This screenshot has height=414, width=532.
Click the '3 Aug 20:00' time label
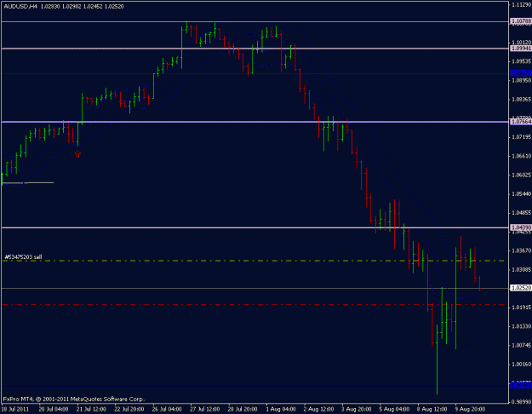tap(357, 409)
